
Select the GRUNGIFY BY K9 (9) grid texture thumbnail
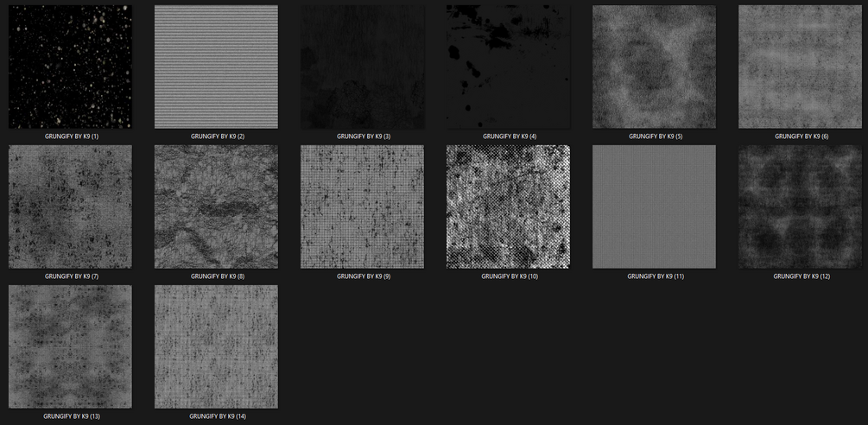[362, 207]
